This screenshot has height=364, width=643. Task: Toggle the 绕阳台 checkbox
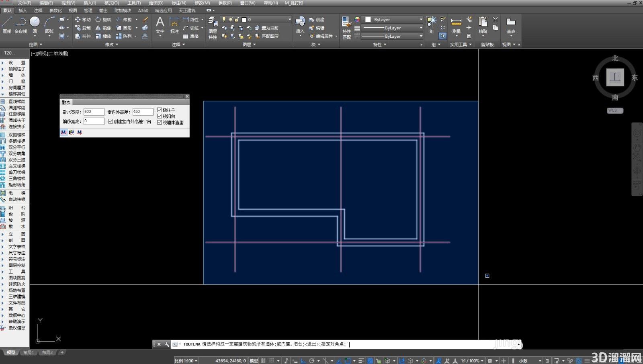pyautogui.click(x=160, y=116)
